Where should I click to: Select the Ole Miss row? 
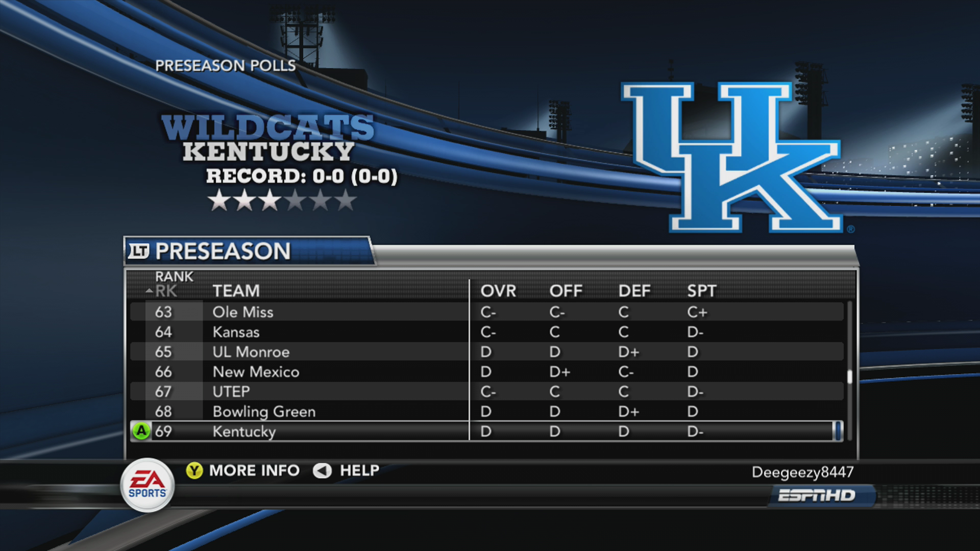[486, 312]
